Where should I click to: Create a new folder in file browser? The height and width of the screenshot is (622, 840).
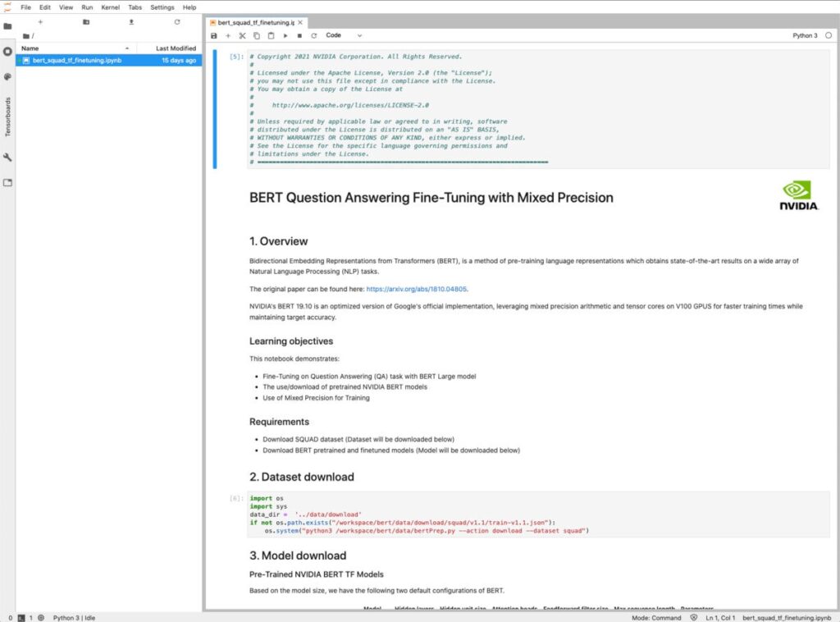click(86, 22)
